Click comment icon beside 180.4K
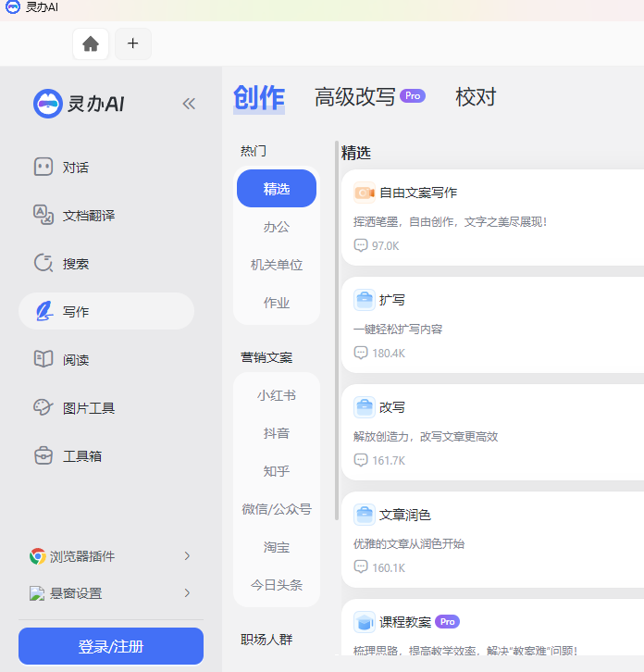Screen dimensions: 644x672 (x=361, y=354)
